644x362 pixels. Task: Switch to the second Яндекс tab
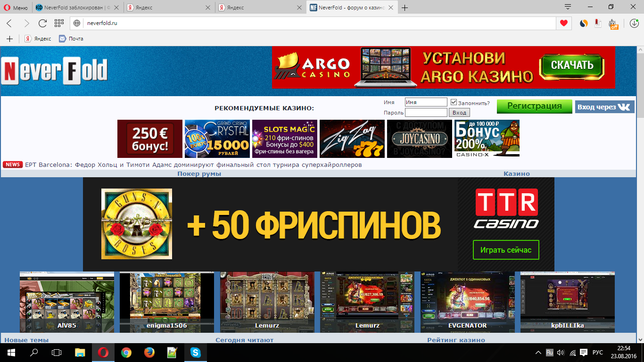tap(261, 8)
